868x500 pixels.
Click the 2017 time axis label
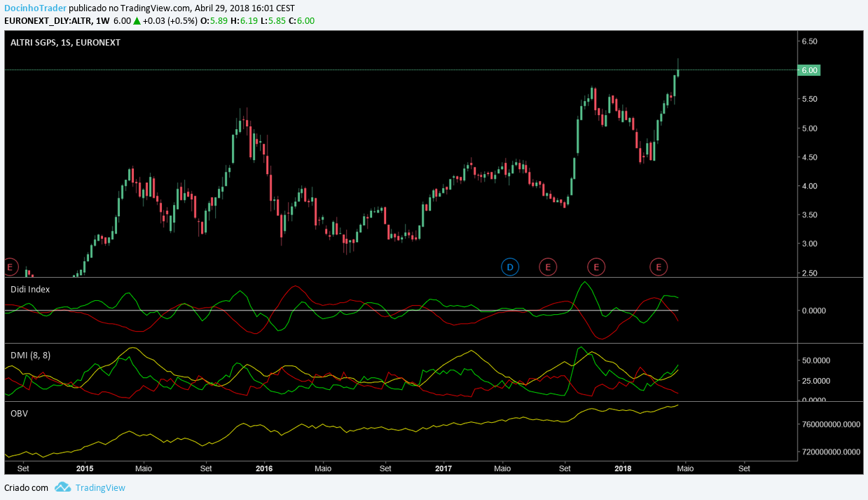tap(443, 468)
